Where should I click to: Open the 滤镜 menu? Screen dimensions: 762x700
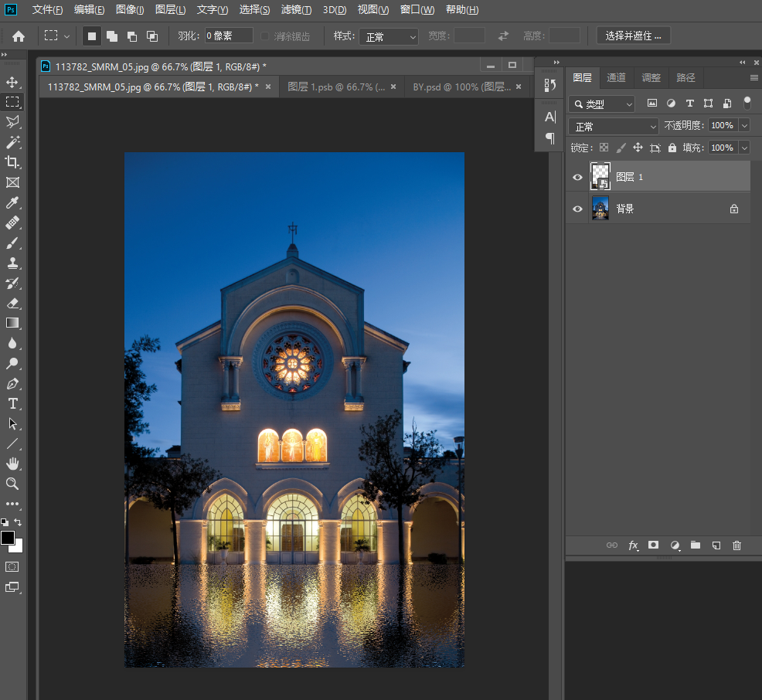tap(296, 10)
